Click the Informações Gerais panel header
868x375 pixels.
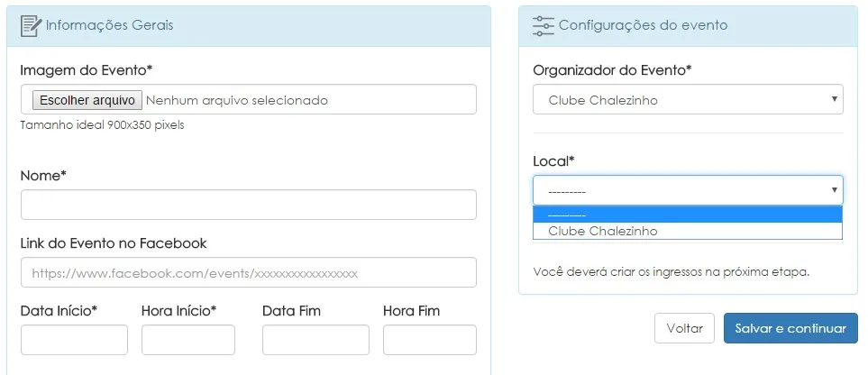tap(249, 25)
